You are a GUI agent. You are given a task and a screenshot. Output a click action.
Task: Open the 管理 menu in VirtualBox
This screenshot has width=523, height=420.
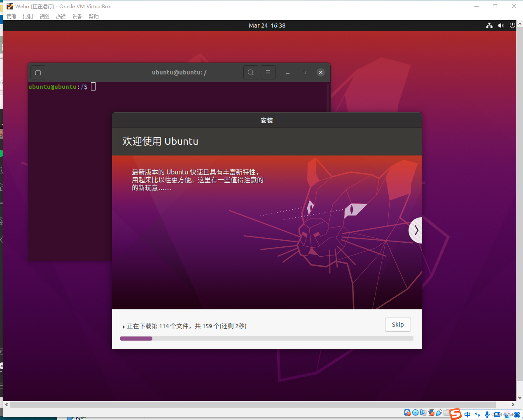[12, 16]
